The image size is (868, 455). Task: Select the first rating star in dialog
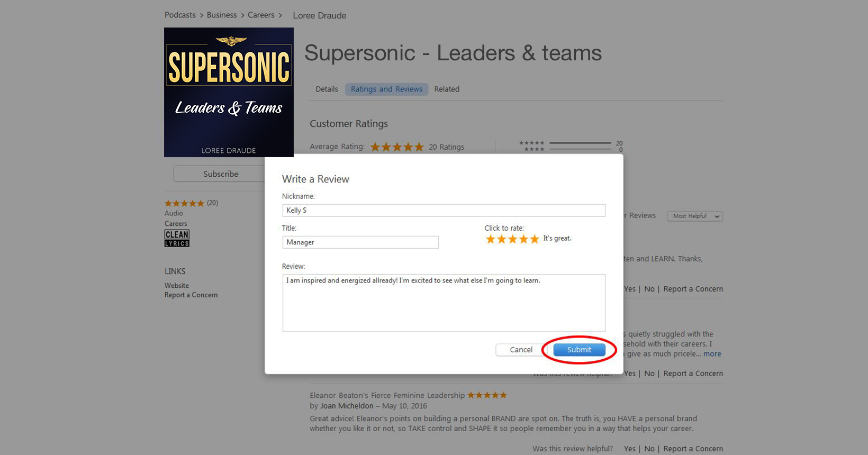click(491, 239)
